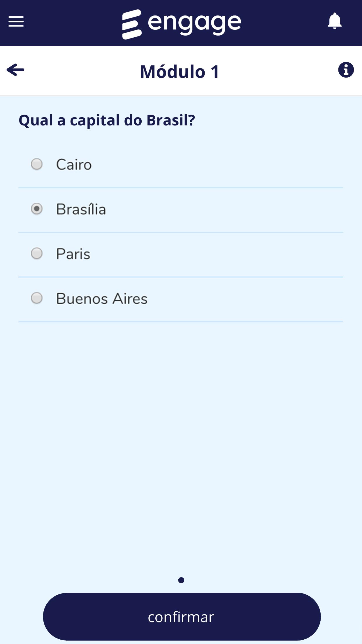The width and height of the screenshot is (362, 644).
Task: Pick the Buenos Aires radio button
Action: click(37, 298)
